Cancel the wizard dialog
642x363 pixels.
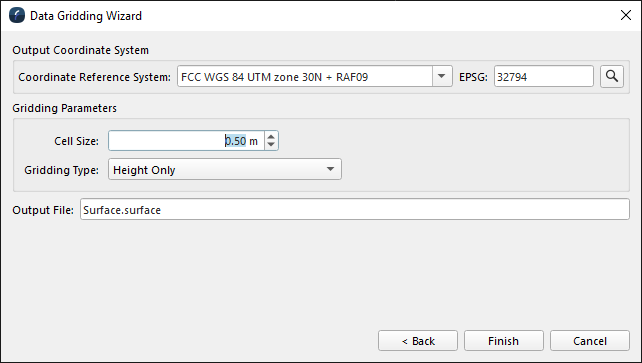(590, 341)
